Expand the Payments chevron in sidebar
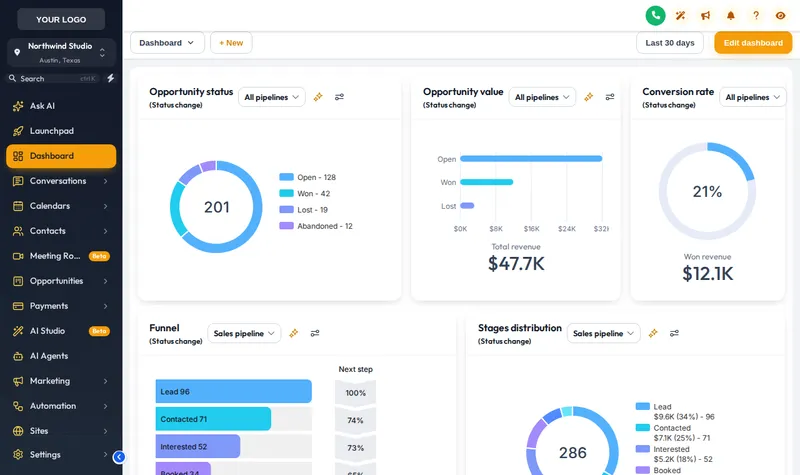 tap(105, 306)
